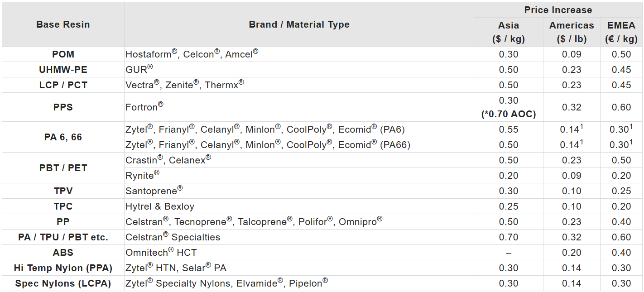644x292 pixels.
Task: Click the "(*0.70 AOC)" note in PPS row
Action: coord(508,114)
